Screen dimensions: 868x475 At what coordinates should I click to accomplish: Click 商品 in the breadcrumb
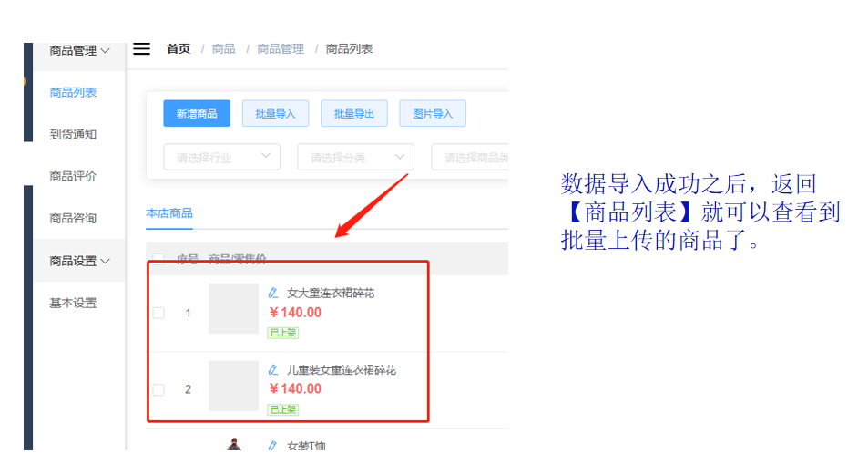[x=224, y=48]
